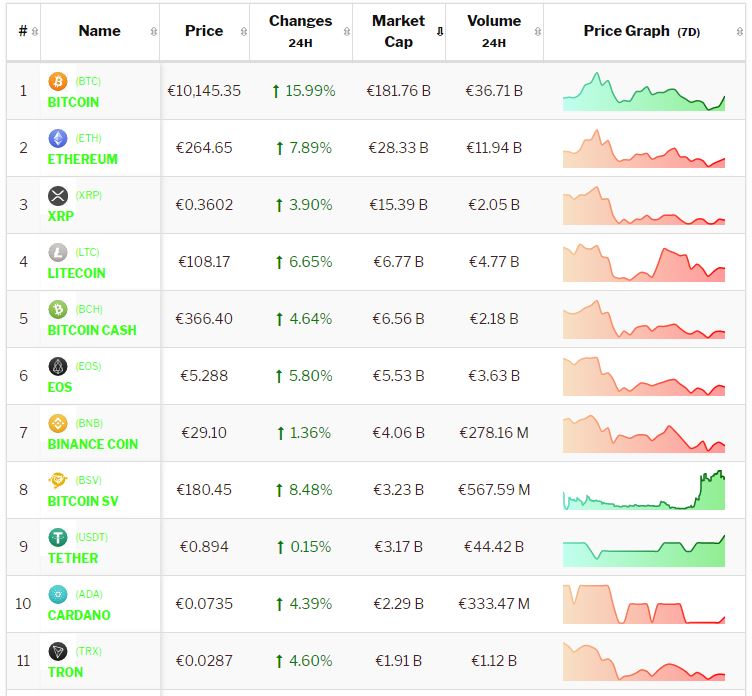Open the TETHER name link
Image resolution: width=752 pixels, height=696 pixels.
pos(73,558)
